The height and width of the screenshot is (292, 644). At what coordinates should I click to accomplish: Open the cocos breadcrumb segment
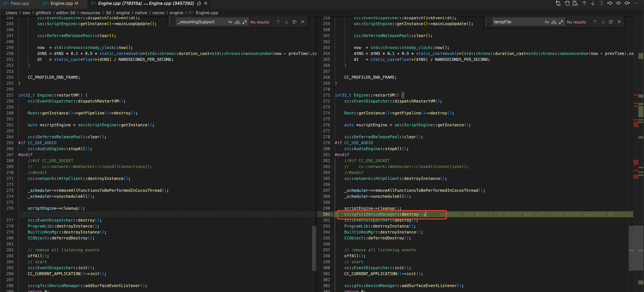pyautogui.click(x=158, y=13)
